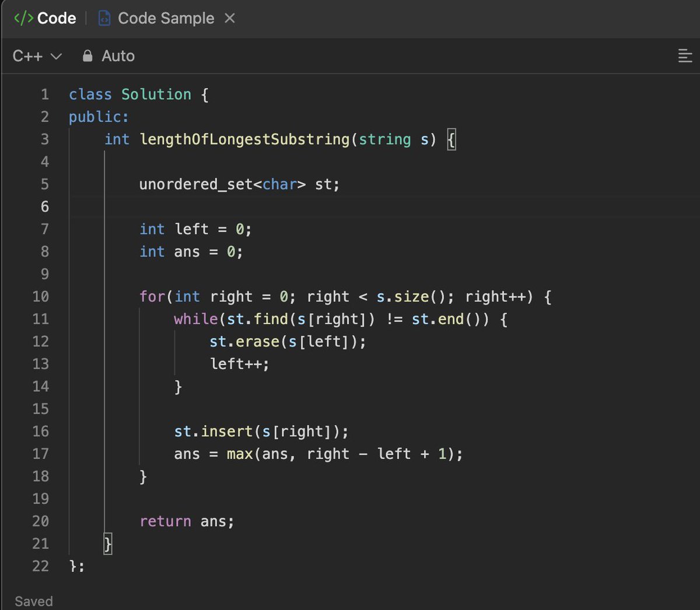
Task: Click 'string s' parameter on line 3
Action: point(393,139)
